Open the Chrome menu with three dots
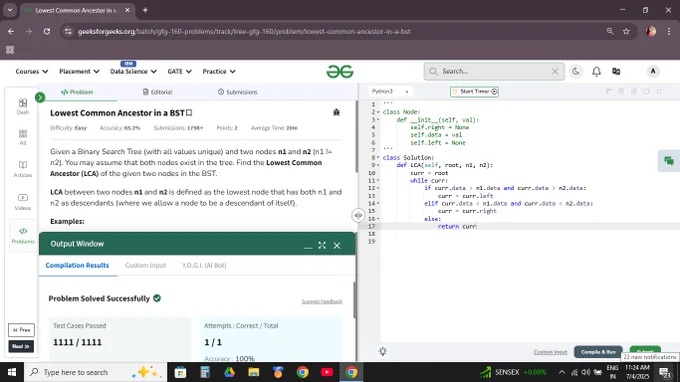Viewport: 680px width, 382px height. (x=669, y=31)
